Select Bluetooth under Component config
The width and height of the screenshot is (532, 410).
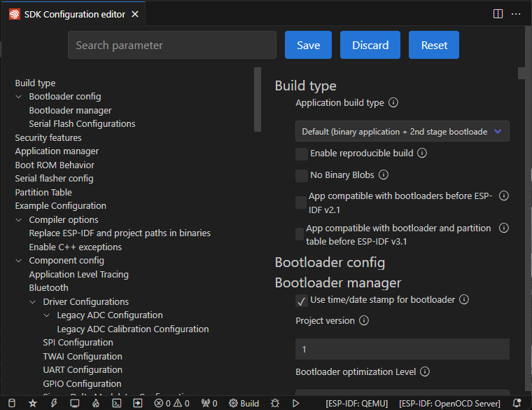point(48,288)
